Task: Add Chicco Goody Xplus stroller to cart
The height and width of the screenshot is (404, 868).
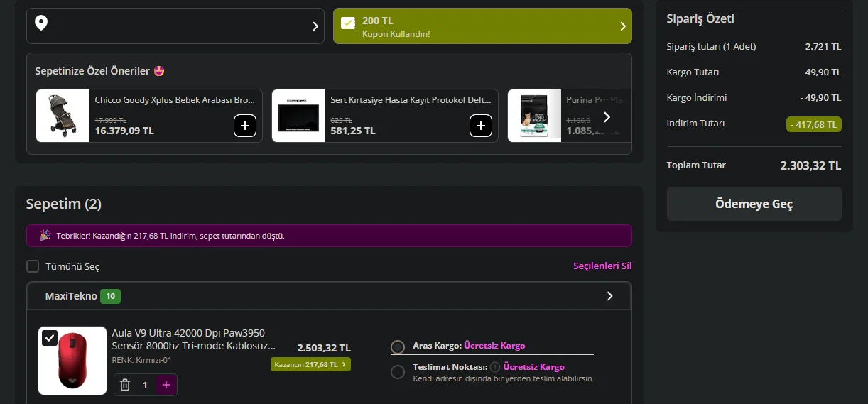Action: [x=244, y=126]
